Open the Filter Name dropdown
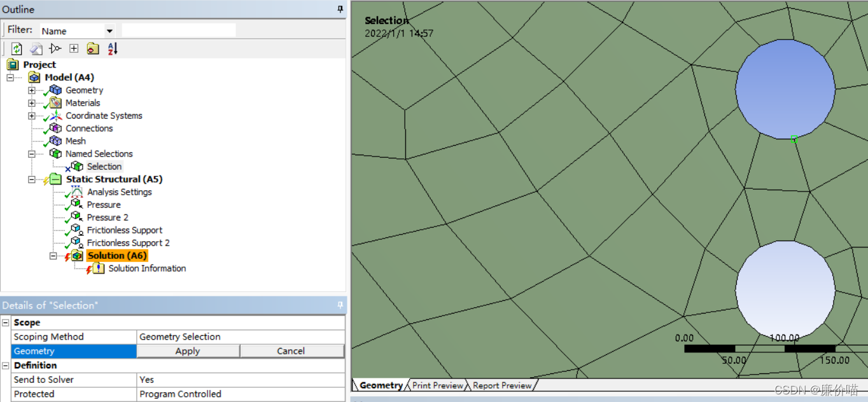 coord(109,31)
